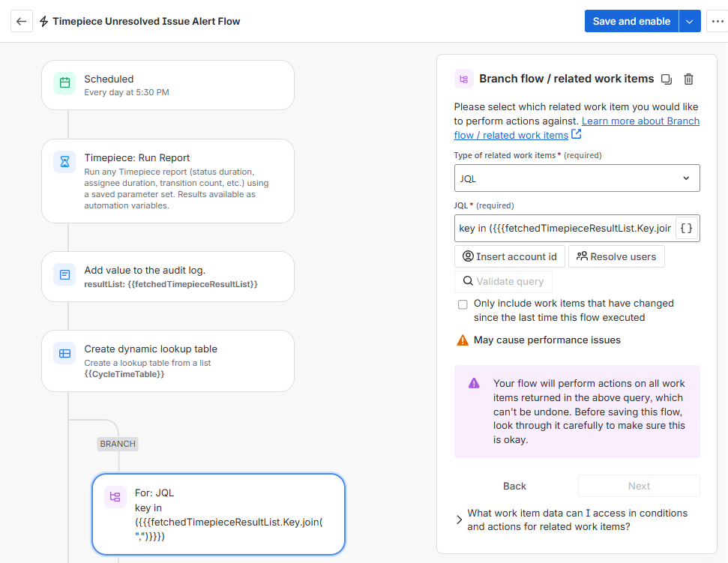This screenshot has height=563, width=728.
Task: Click the branch icon in panel header
Action: coord(464,79)
